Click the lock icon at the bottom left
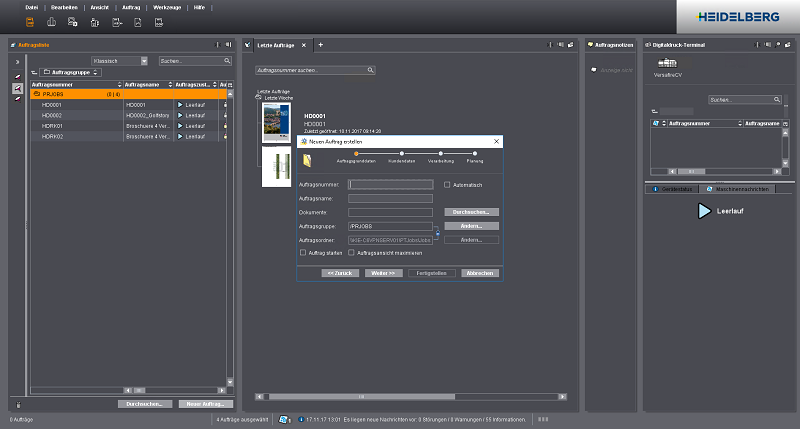 (17, 403)
